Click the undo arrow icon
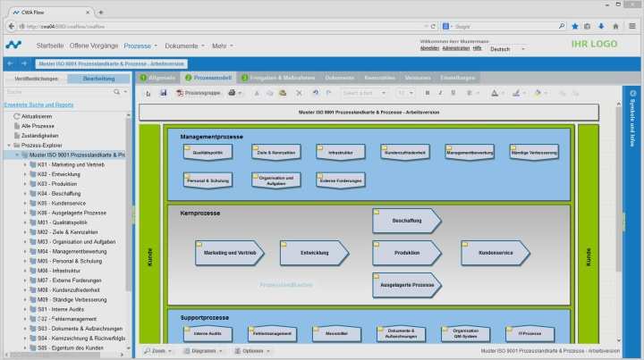644x360 pixels. [x=316, y=93]
